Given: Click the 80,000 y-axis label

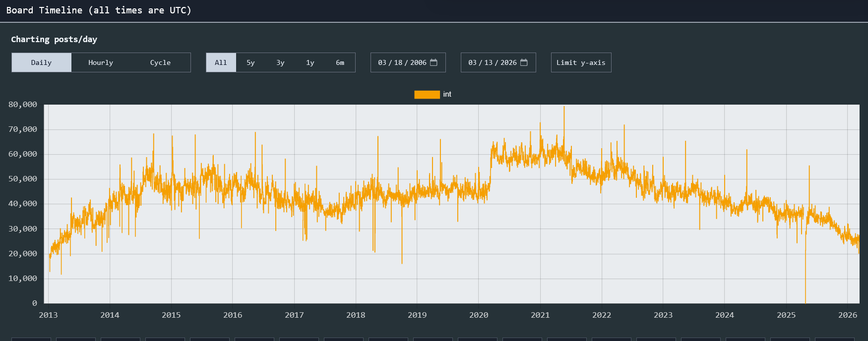Looking at the screenshot, I should (x=23, y=105).
